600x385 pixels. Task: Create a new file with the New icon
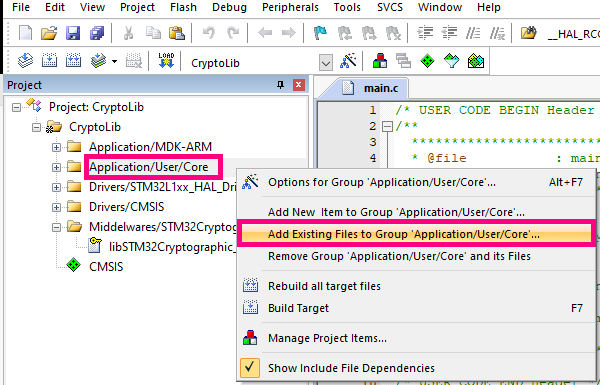coord(25,33)
